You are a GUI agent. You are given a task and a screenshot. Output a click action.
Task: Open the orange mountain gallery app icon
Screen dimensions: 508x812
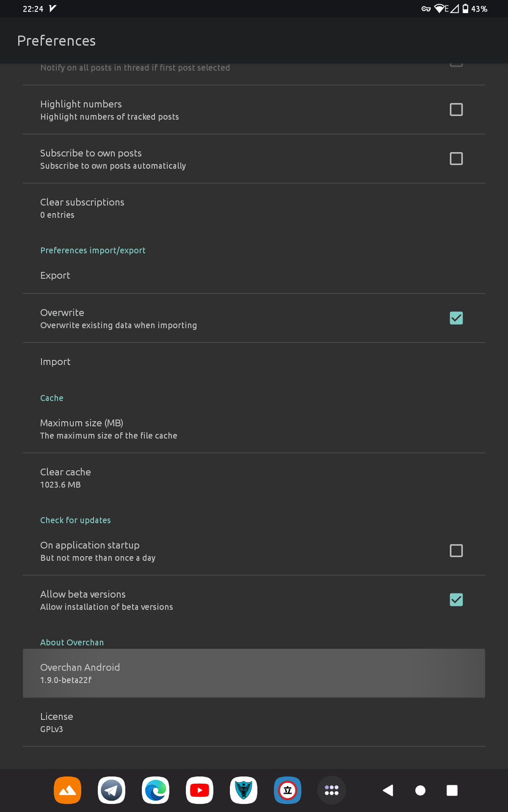[x=67, y=790]
